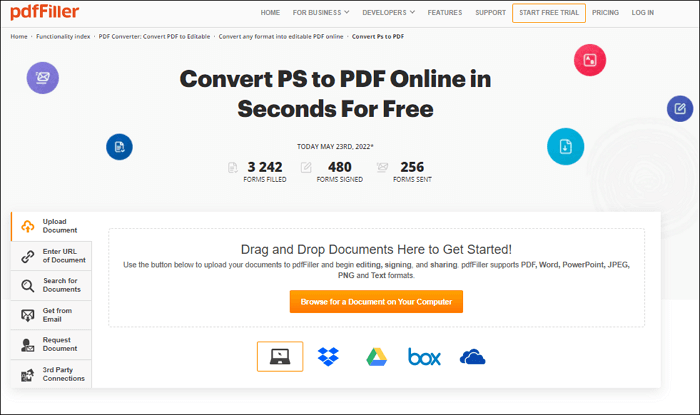Select the 3rd Party Connections tab

(x=51, y=374)
